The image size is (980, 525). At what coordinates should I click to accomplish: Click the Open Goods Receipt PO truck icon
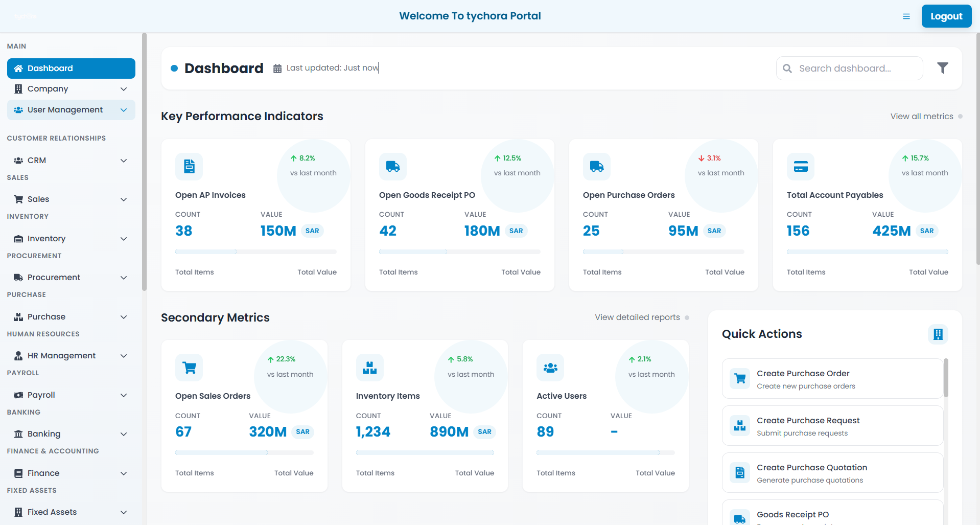pos(393,166)
